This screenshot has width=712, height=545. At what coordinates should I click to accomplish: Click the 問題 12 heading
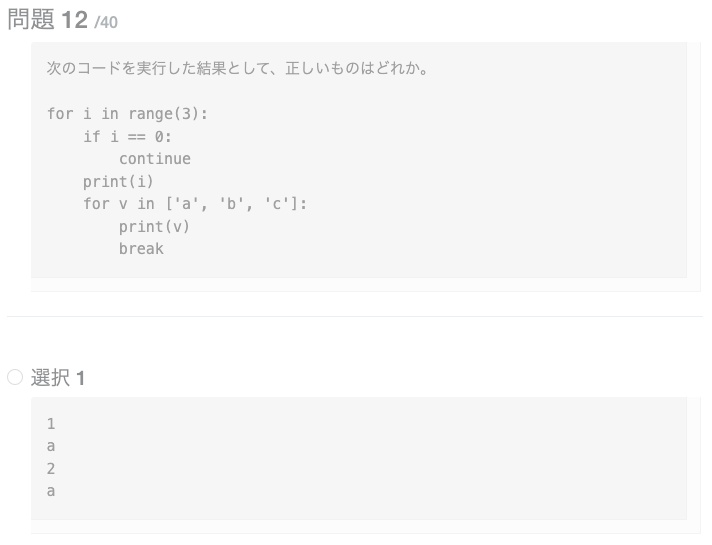click(x=46, y=21)
